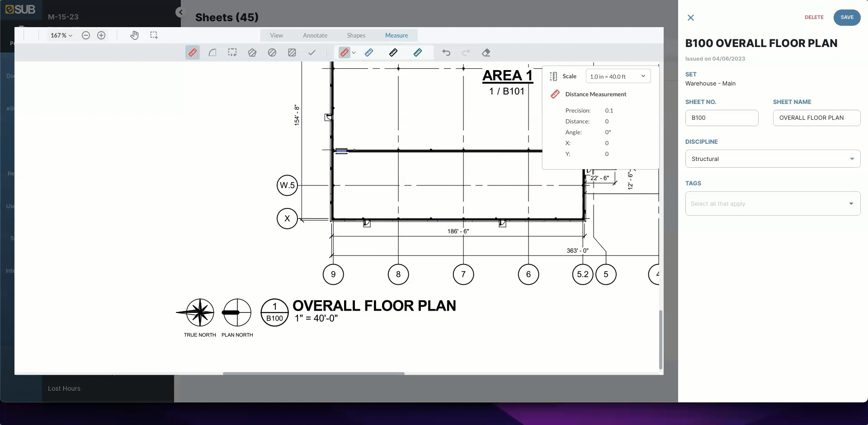Switch to the Measure tab

coord(396,35)
